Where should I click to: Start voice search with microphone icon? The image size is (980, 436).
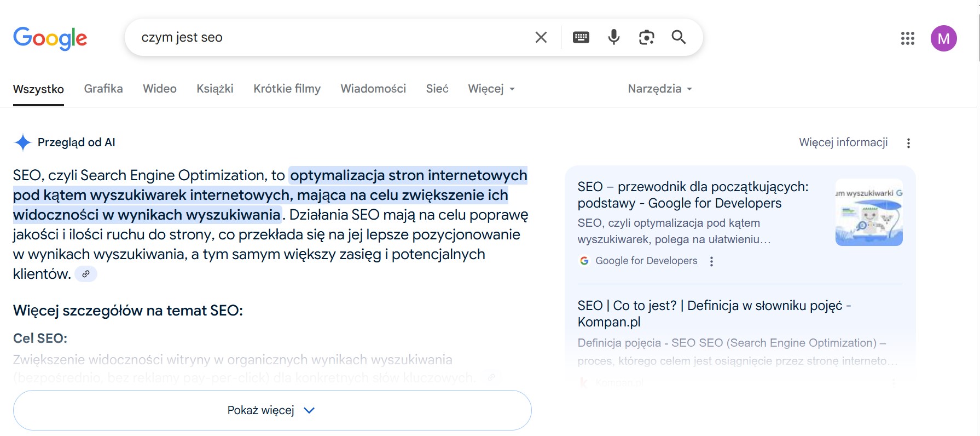click(614, 37)
